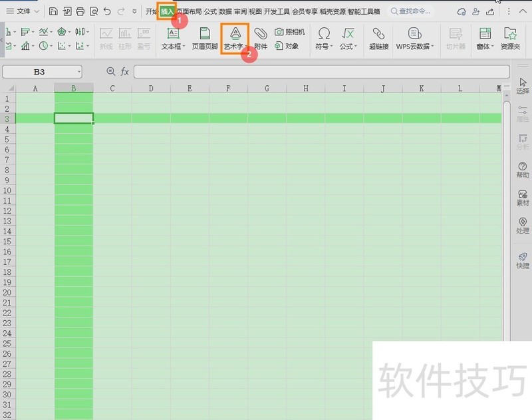Open the form (窗体) dropdown arrow
Image resolution: width=532 pixels, height=420 pixels.
[493, 45]
